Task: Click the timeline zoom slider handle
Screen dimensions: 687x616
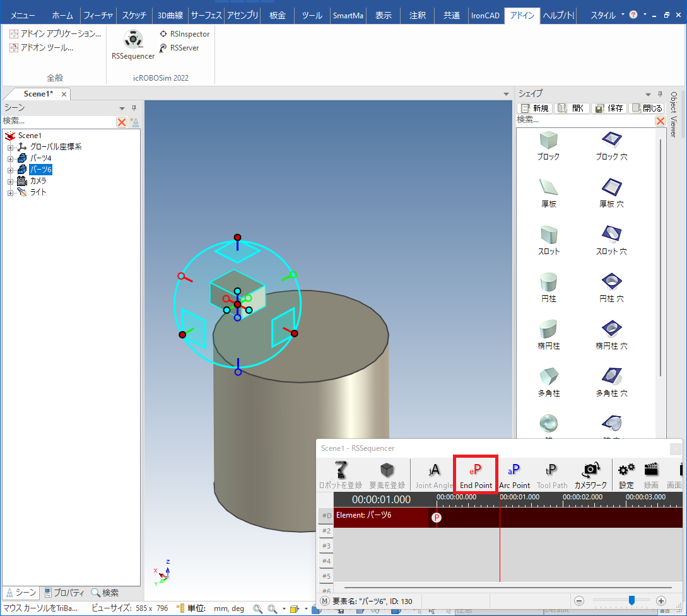Action: (631, 600)
